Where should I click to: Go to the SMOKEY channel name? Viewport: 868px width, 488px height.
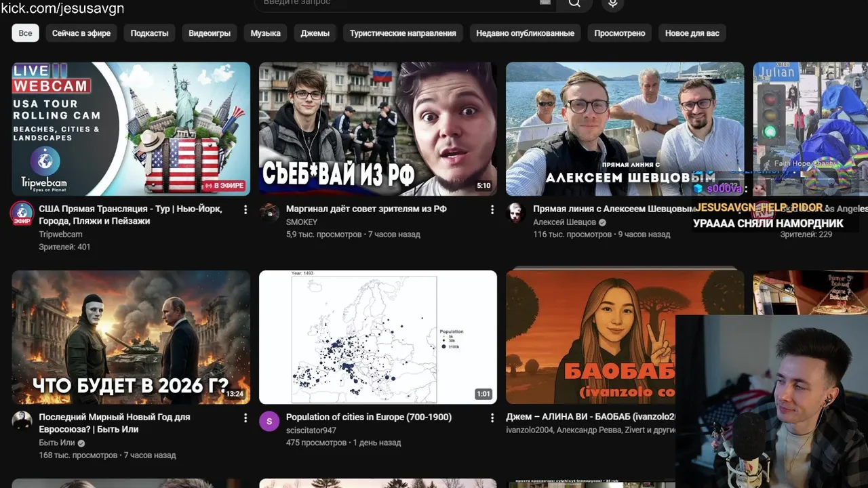coord(302,222)
